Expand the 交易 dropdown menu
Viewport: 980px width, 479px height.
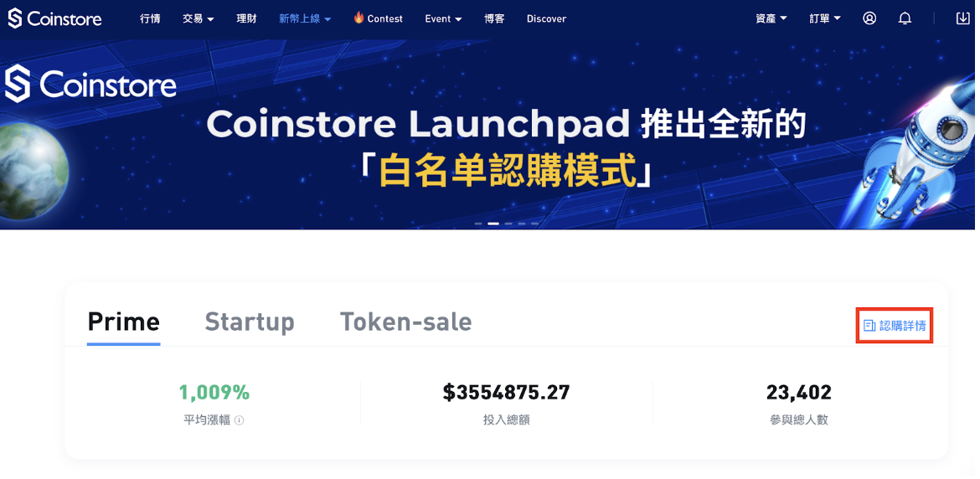tap(199, 18)
